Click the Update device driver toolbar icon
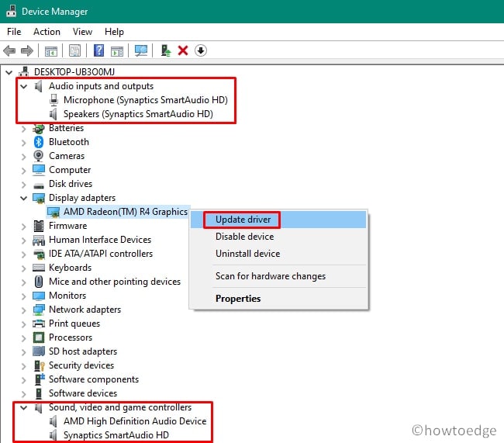 tap(166, 50)
